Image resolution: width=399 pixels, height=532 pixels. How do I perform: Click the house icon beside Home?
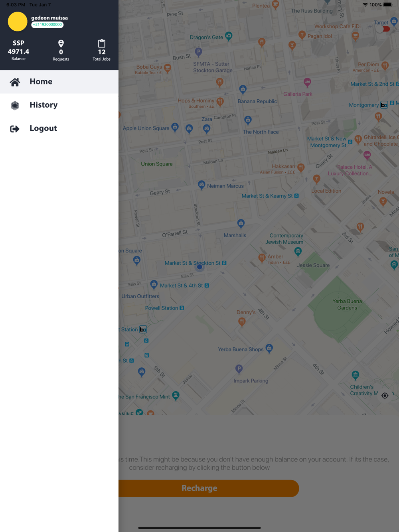coord(15,82)
